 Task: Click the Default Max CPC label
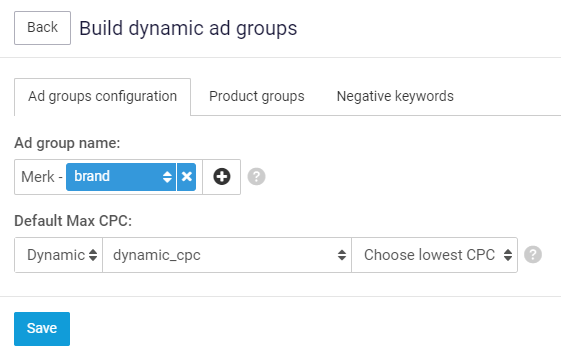tap(73, 221)
